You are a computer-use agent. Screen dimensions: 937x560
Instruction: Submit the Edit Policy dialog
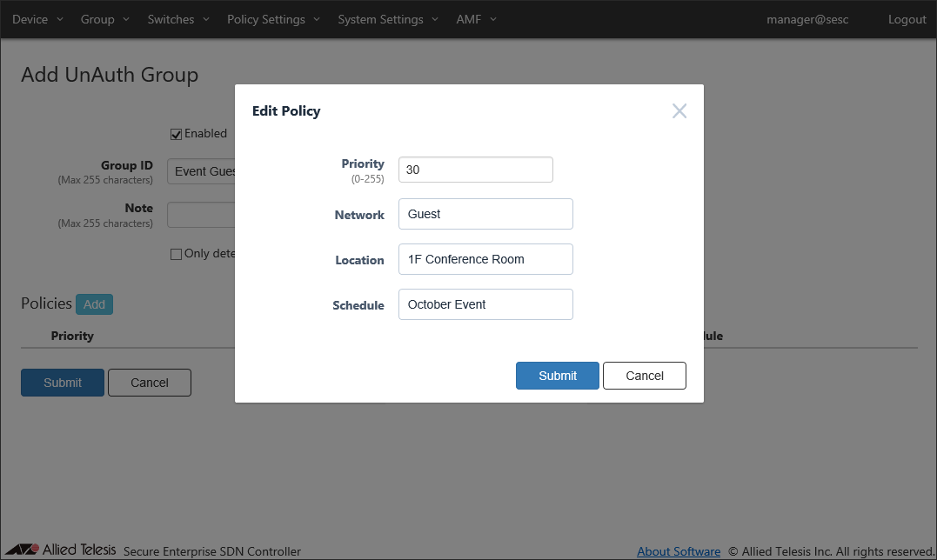(x=557, y=376)
